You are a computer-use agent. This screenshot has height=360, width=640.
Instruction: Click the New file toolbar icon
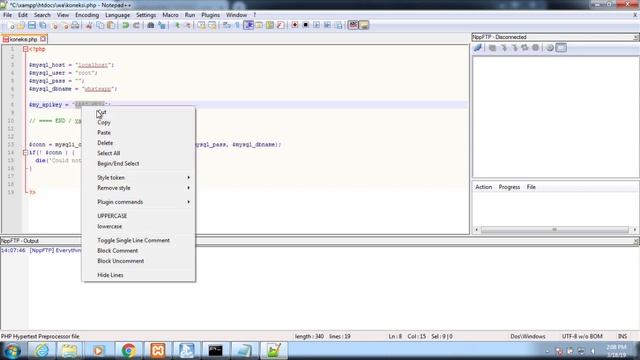point(11,25)
